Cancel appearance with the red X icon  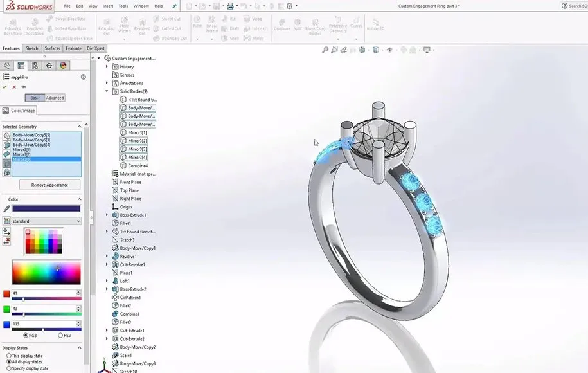tap(14, 87)
